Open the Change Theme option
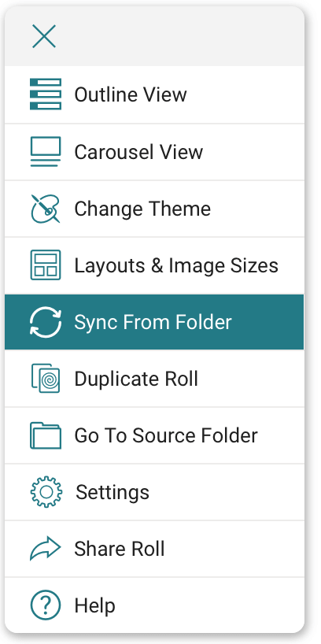Screen dimensions: 321x644 [x=154, y=209]
